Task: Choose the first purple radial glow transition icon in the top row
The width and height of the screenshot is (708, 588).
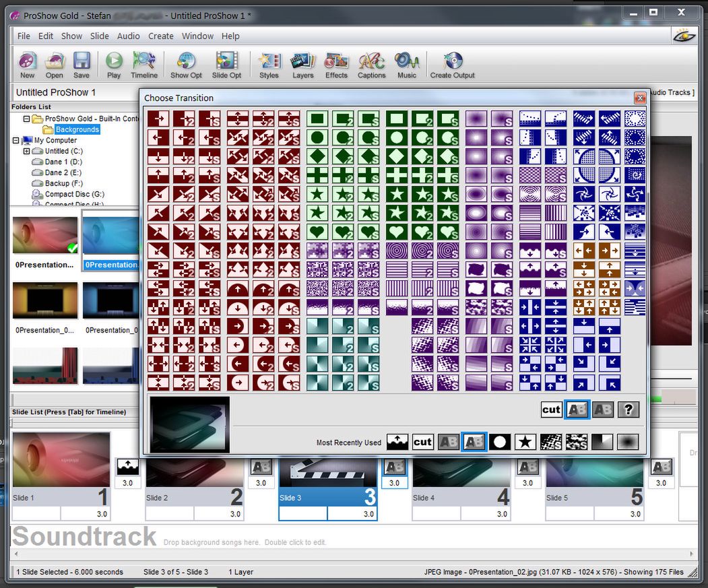Action: [x=476, y=119]
